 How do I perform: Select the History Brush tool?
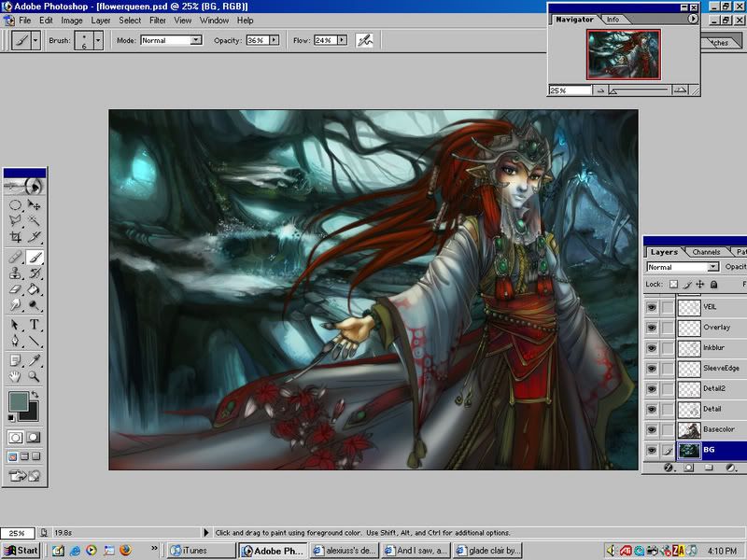tap(34, 273)
